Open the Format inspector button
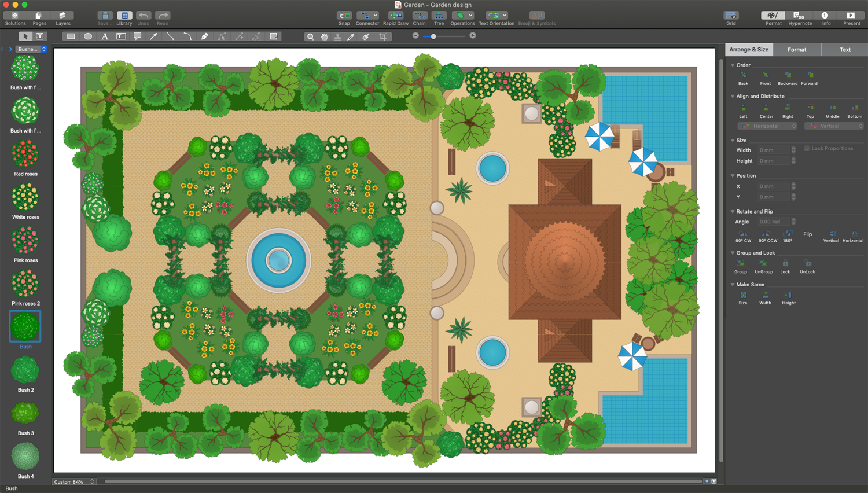Screen dimensions: 868x493 pos(774,19)
